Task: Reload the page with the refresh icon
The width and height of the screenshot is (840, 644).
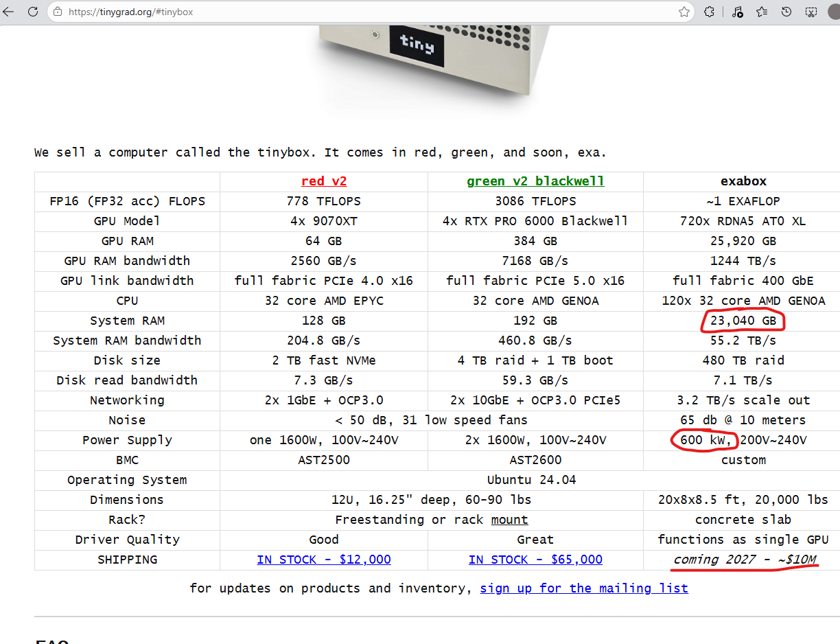Action: pyautogui.click(x=32, y=12)
